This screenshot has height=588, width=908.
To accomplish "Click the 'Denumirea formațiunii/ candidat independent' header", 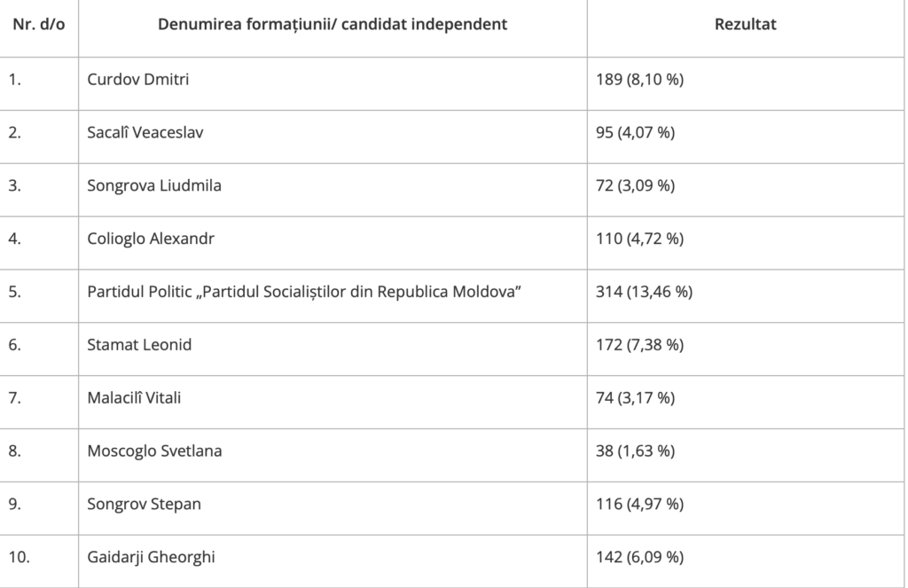I will [x=333, y=24].
